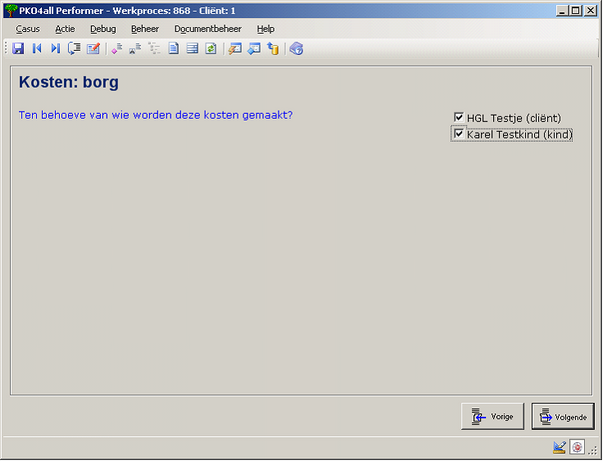Open the Help menu

(265, 29)
